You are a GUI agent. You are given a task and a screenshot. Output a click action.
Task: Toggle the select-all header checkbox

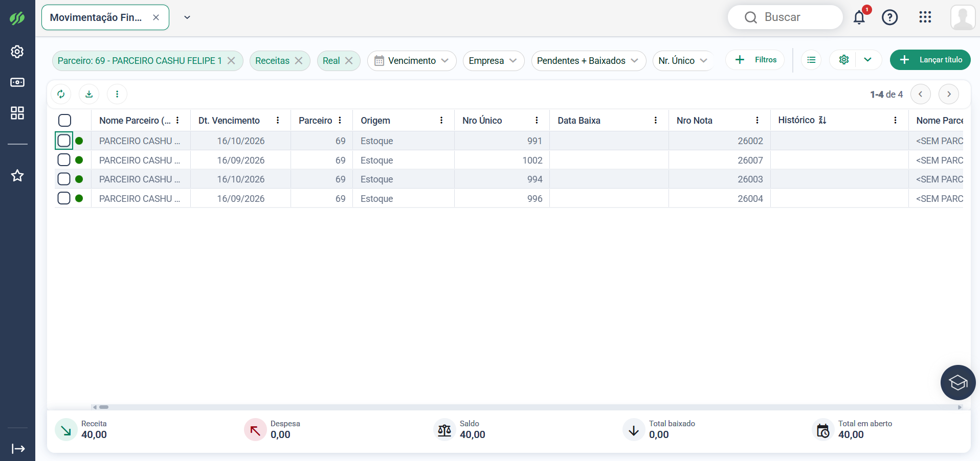coord(64,121)
